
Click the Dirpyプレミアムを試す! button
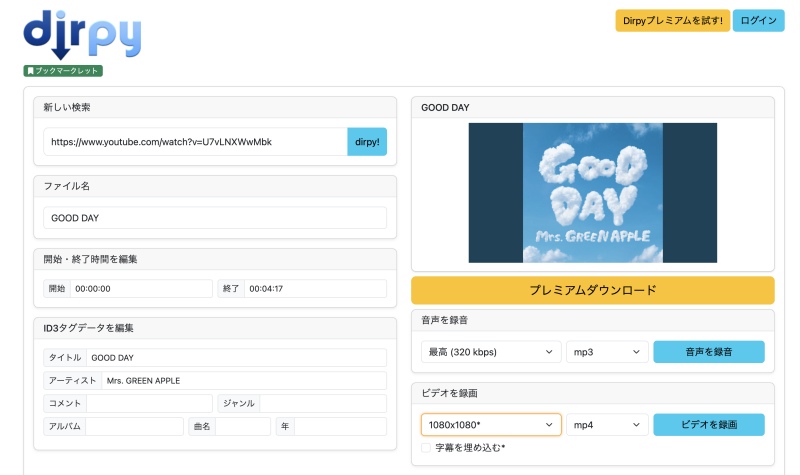point(672,20)
